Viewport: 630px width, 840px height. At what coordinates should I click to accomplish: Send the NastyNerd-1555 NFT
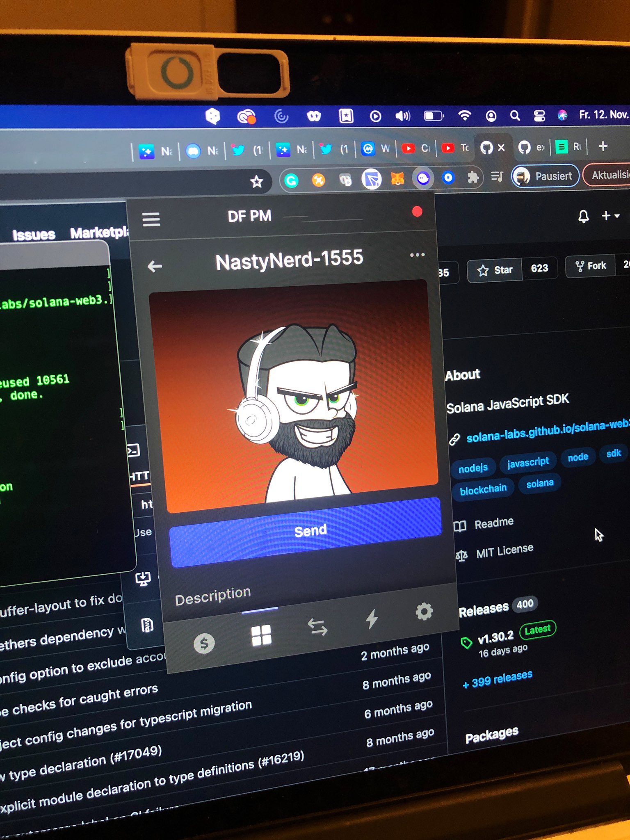click(x=306, y=532)
